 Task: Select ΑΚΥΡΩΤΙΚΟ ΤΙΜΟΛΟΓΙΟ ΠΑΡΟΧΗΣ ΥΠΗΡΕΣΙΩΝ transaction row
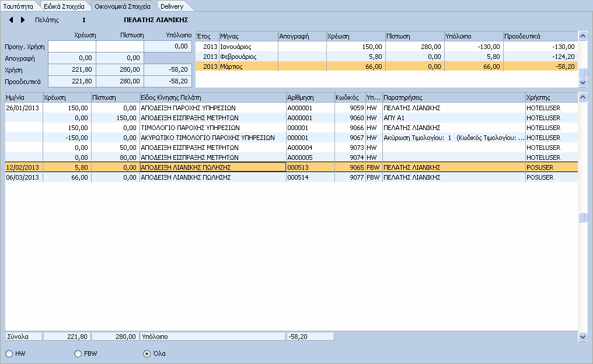click(x=292, y=138)
